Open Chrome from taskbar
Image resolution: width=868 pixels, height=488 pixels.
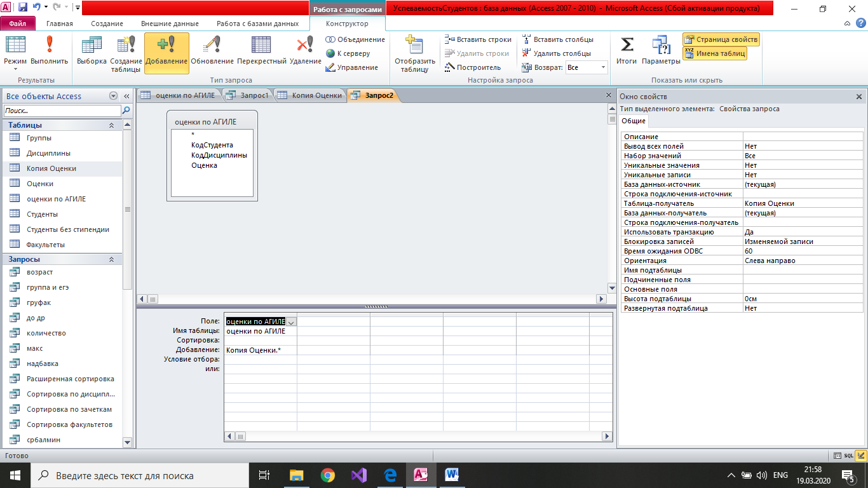point(327,475)
